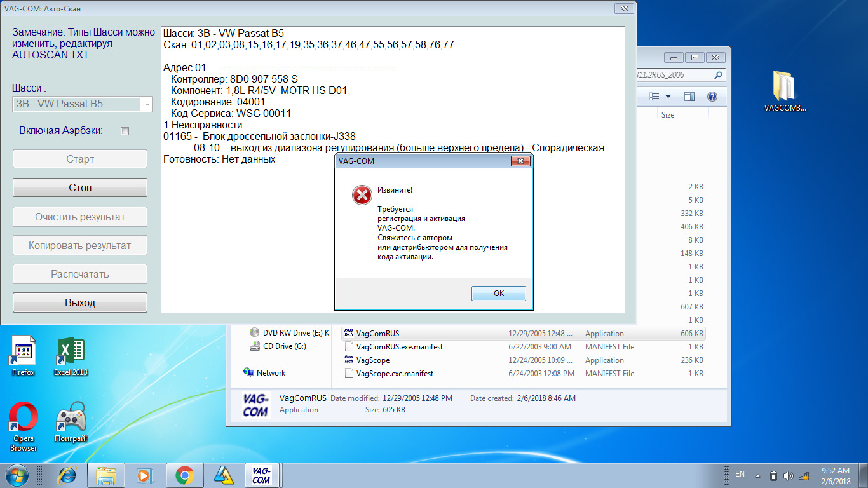Click the red error icon in the dialog
The width and height of the screenshot is (868, 488).
[x=362, y=195]
